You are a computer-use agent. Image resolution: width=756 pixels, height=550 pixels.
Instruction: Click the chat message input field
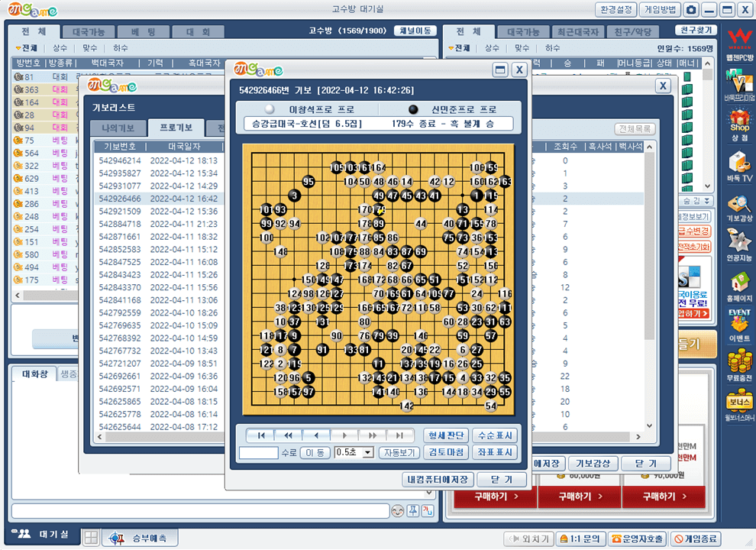(200, 511)
